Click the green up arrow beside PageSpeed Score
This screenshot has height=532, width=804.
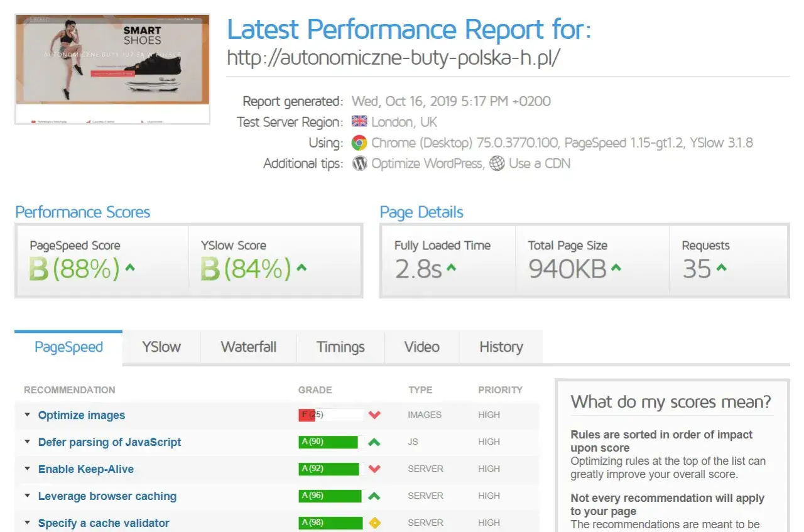130,268
